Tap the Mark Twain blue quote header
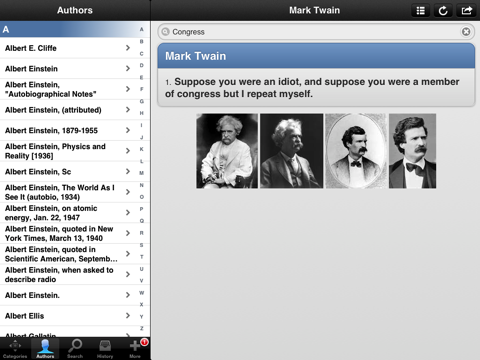The height and width of the screenshot is (360, 480). pos(316,56)
